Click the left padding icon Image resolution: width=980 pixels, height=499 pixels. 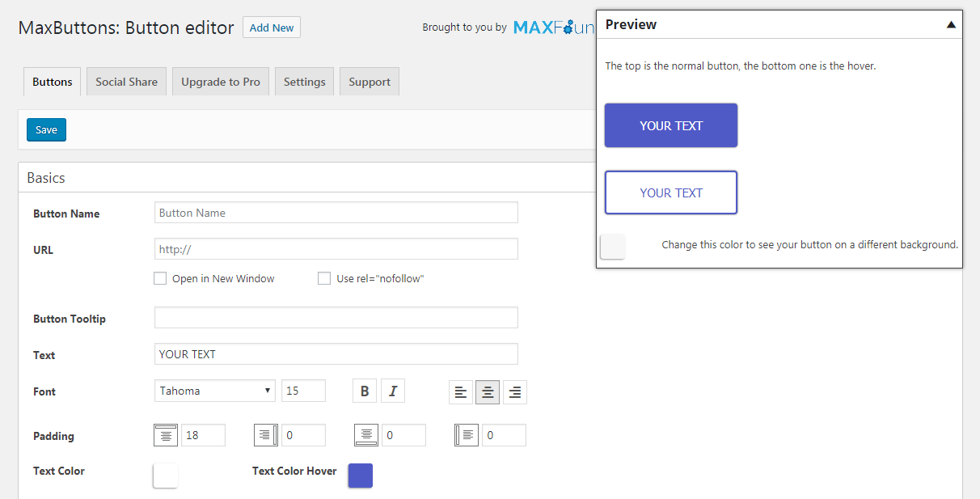(x=467, y=435)
